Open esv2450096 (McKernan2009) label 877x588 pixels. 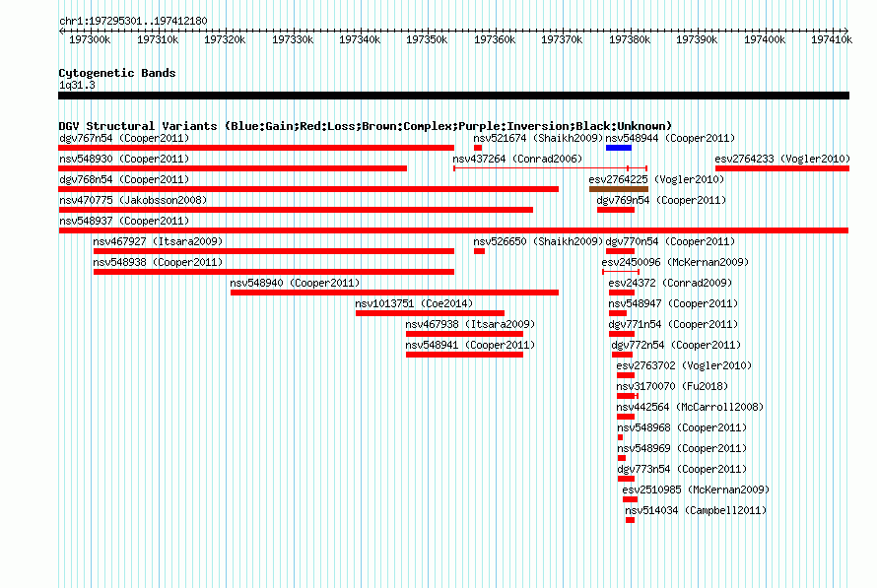[675, 262]
